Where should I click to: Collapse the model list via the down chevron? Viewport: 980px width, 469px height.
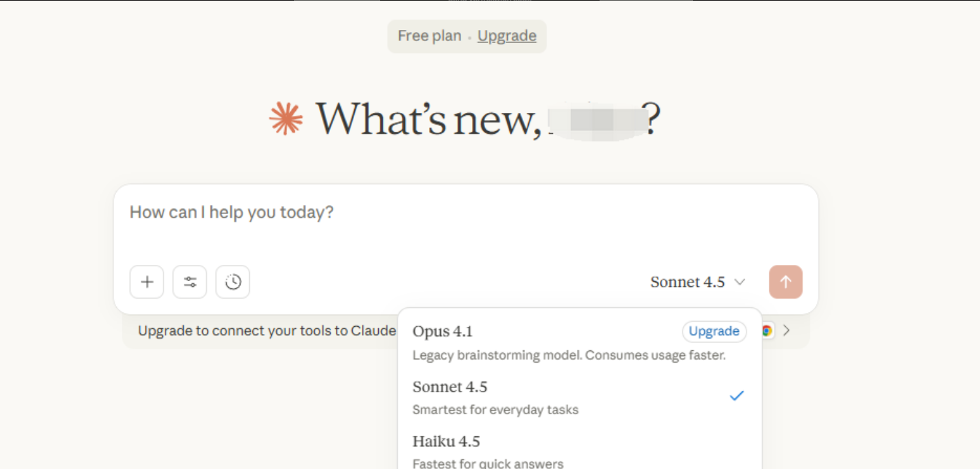click(739, 282)
